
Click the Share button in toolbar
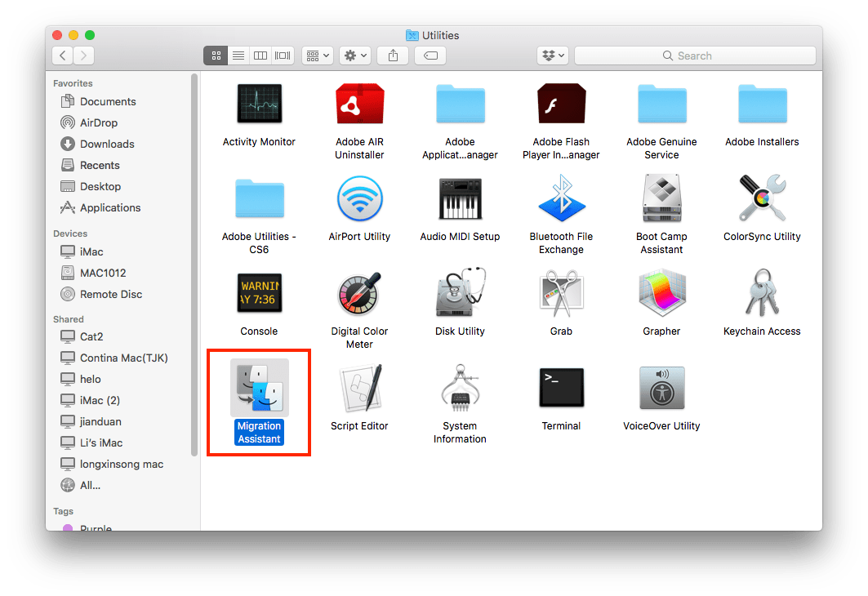coord(393,55)
